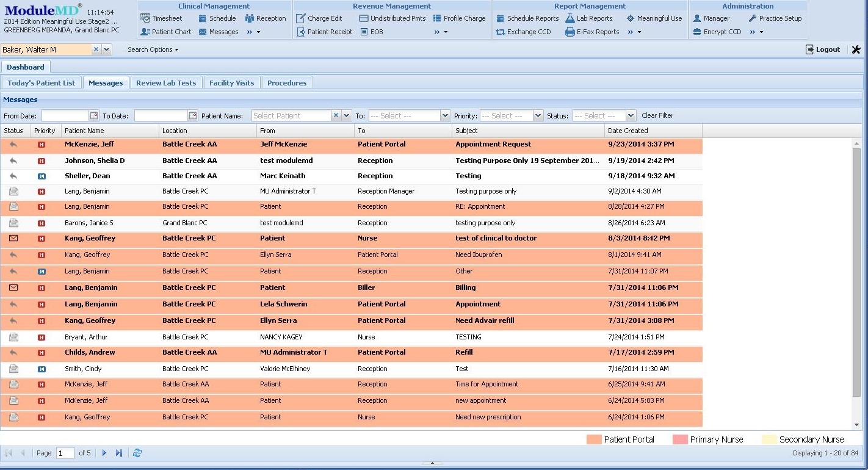Click inside the Page number field
The width and height of the screenshot is (868, 470).
click(x=64, y=453)
